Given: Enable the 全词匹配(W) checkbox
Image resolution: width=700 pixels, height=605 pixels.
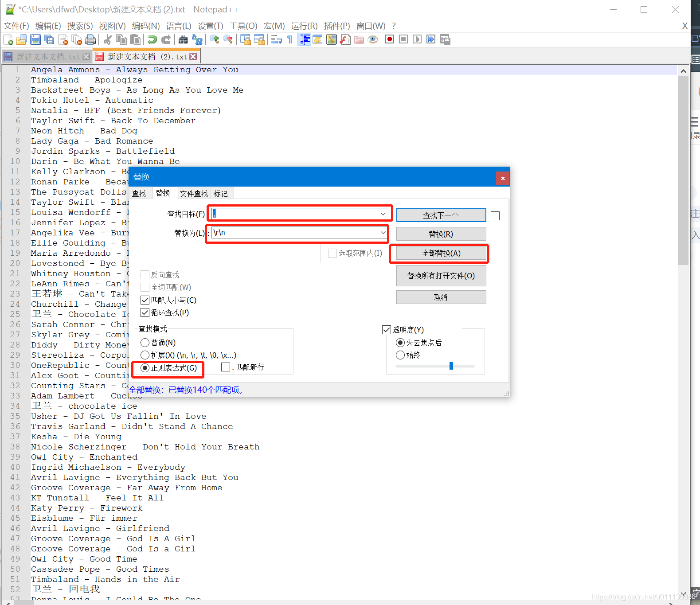Looking at the screenshot, I should (x=145, y=287).
